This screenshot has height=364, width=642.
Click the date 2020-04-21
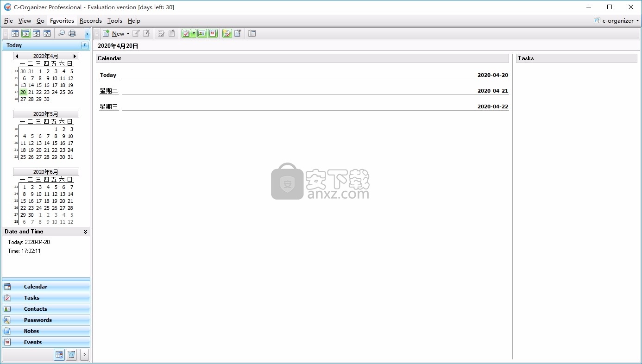pyautogui.click(x=493, y=91)
